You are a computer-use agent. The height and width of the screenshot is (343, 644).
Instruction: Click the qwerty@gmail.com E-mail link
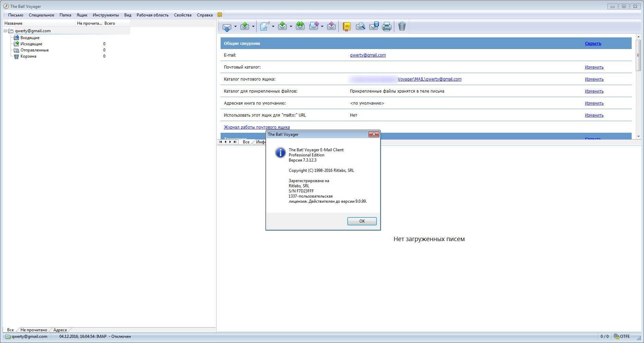(x=368, y=55)
